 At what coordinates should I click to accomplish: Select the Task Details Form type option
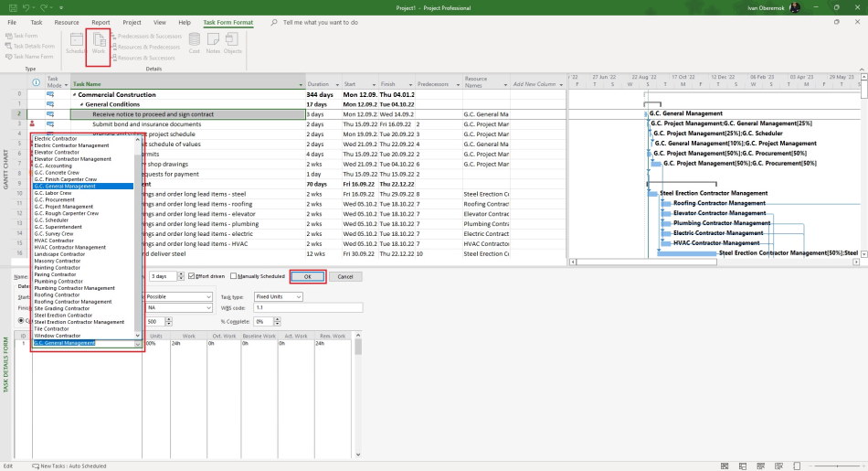tap(30, 46)
